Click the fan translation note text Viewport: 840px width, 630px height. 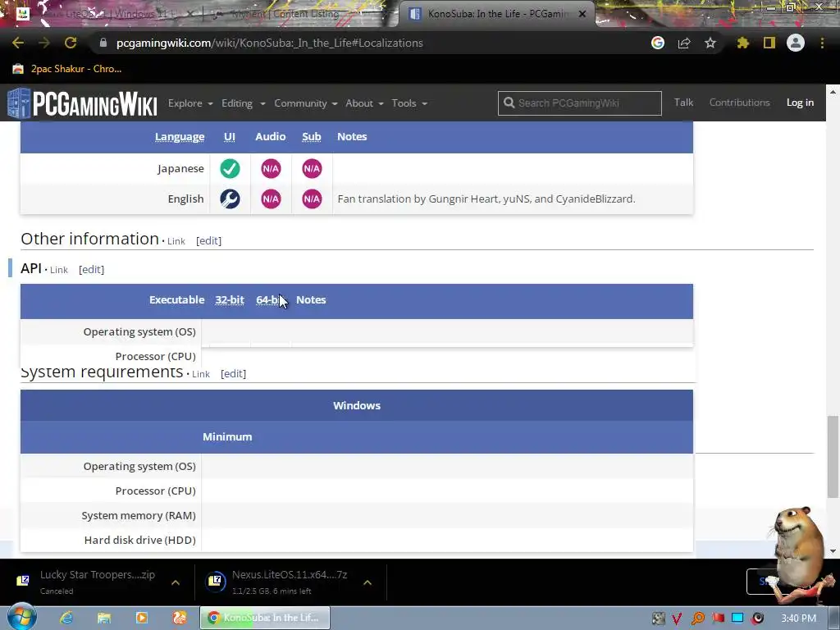[x=486, y=199]
